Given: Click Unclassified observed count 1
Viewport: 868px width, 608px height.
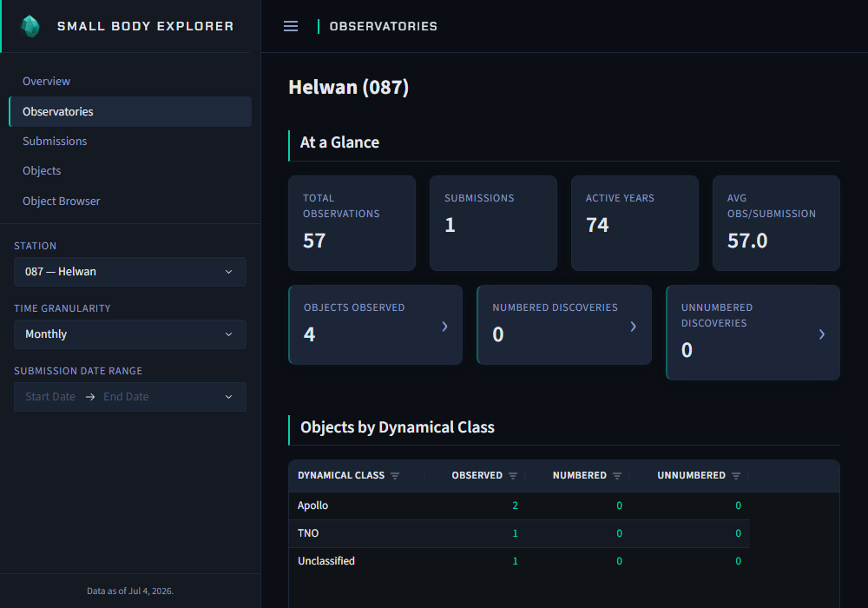Looking at the screenshot, I should [516, 561].
